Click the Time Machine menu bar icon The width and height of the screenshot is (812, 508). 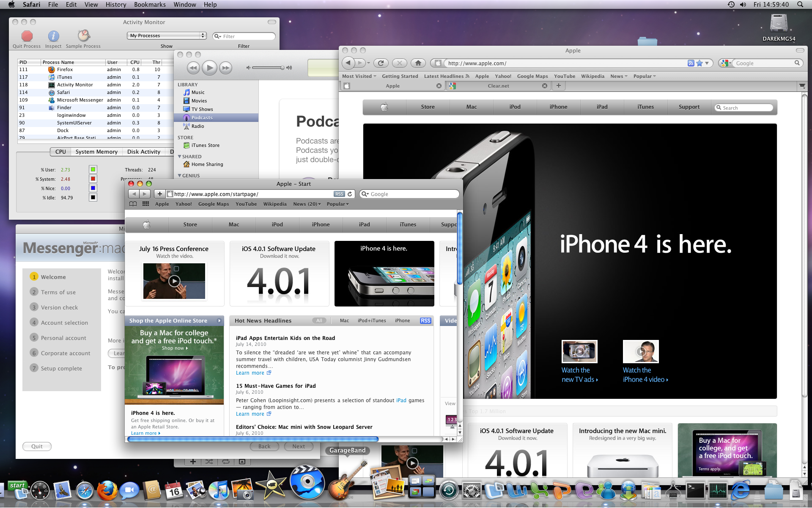tap(731, 4)
